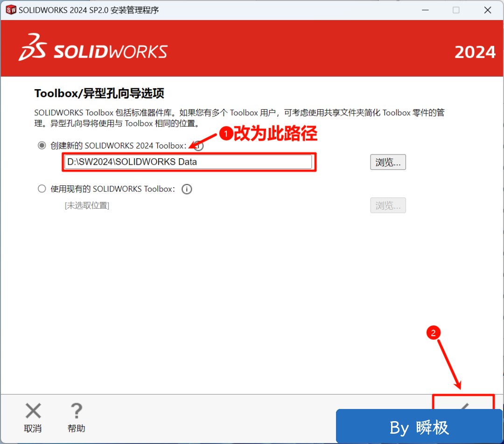Viewport: 504px width, 444px height.
Task: Click the SOLIDWORKS installer icon in title bar
Action: 11,10
